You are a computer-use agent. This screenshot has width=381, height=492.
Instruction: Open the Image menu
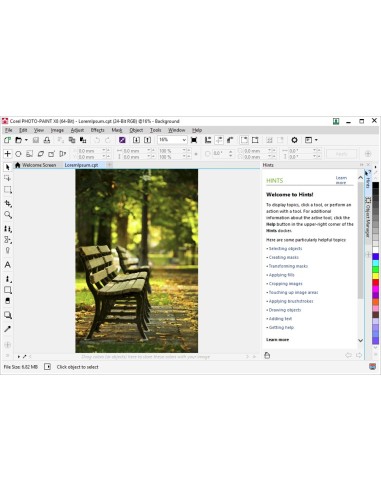point(57,130)
